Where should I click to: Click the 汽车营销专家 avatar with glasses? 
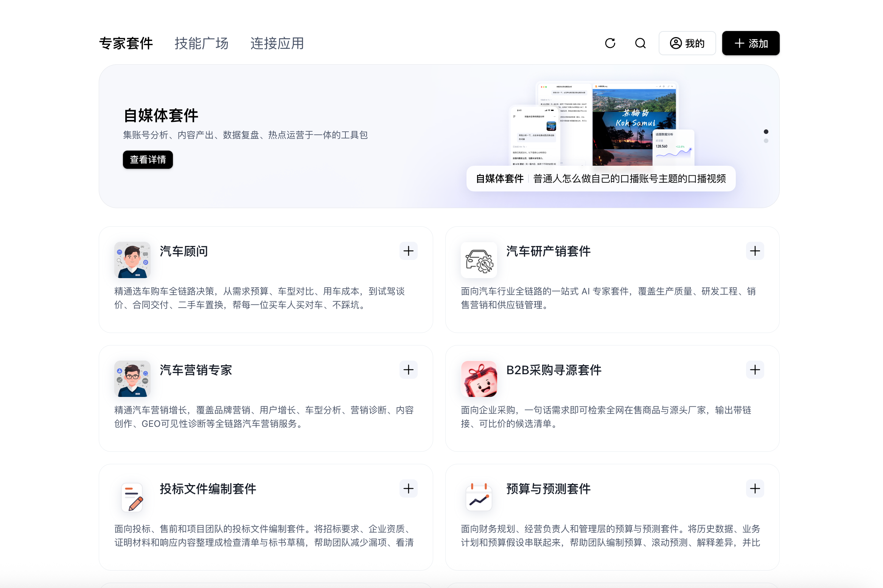(x=132, y=379)
